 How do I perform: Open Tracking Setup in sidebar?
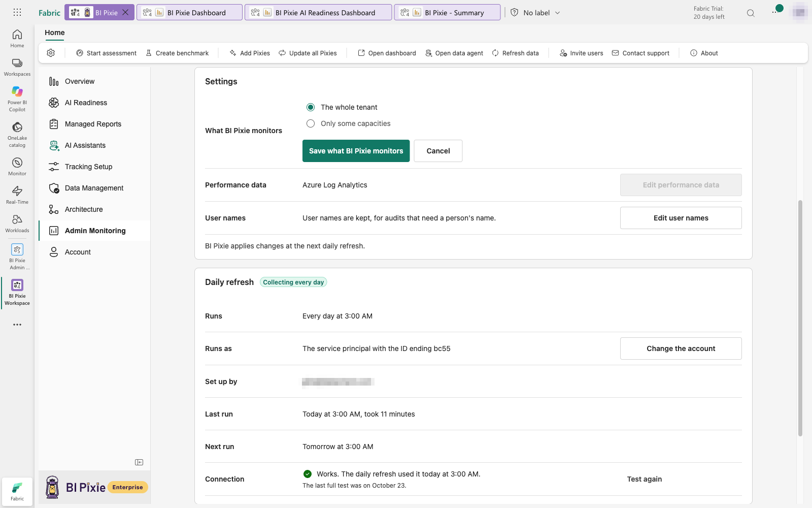(94, 167)
